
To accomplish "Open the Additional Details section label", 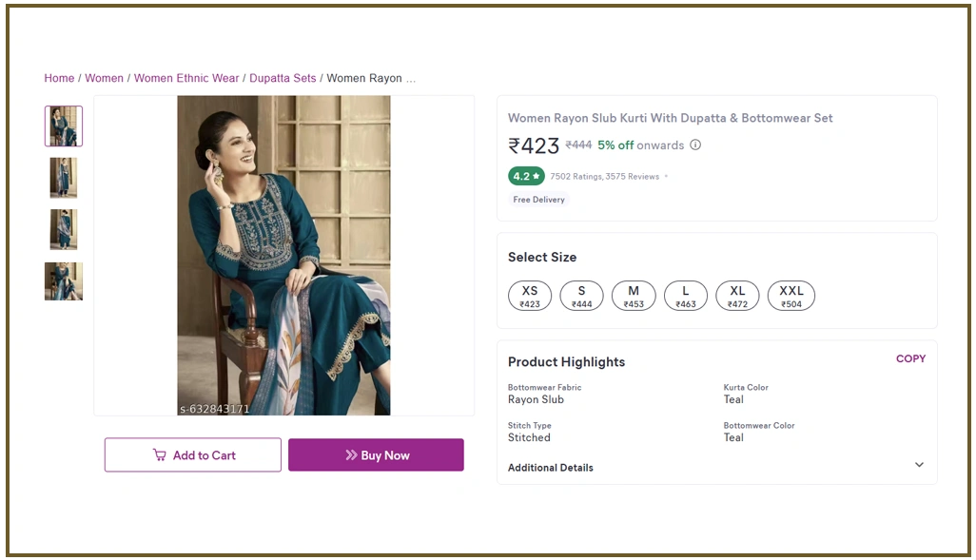I will [x=551, y=468].
